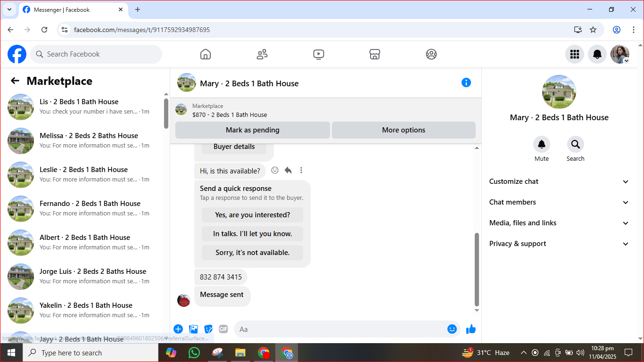This screenshot has width=644, height=362.
Task: Click the chat messages scrollbar thumb
Action: 477,270
